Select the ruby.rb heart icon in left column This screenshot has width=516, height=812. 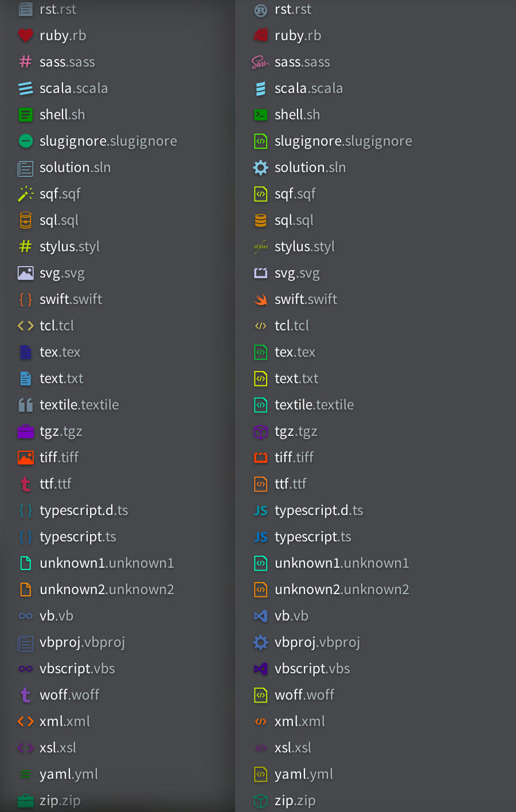point(25,36)
